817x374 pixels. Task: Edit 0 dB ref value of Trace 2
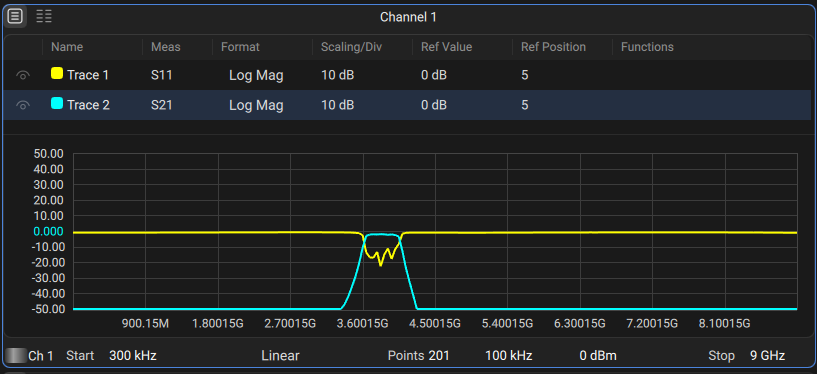click(434, 105)
